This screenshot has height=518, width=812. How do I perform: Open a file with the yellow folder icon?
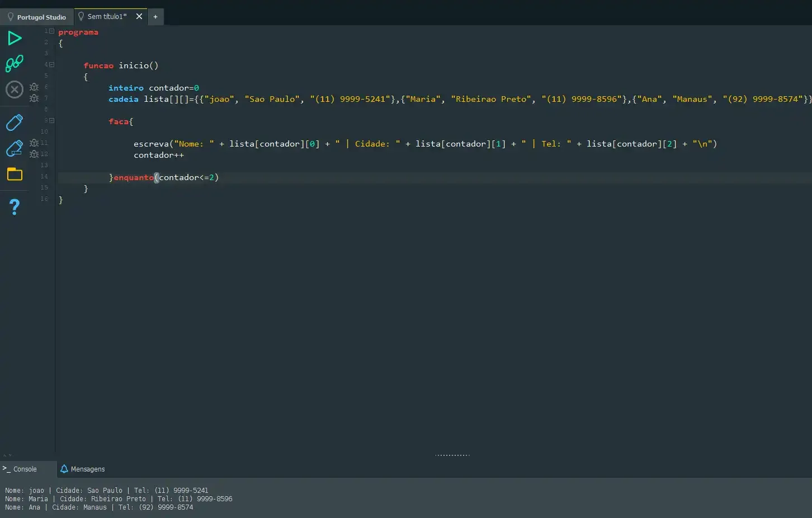click(x=15, y=174)
